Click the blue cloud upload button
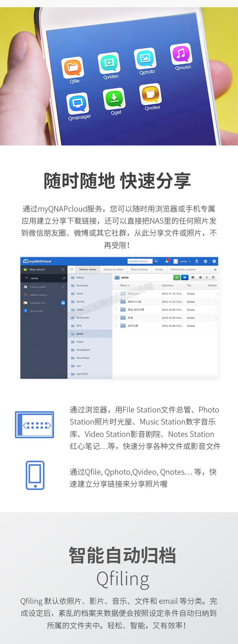 [x=185, y=278]
